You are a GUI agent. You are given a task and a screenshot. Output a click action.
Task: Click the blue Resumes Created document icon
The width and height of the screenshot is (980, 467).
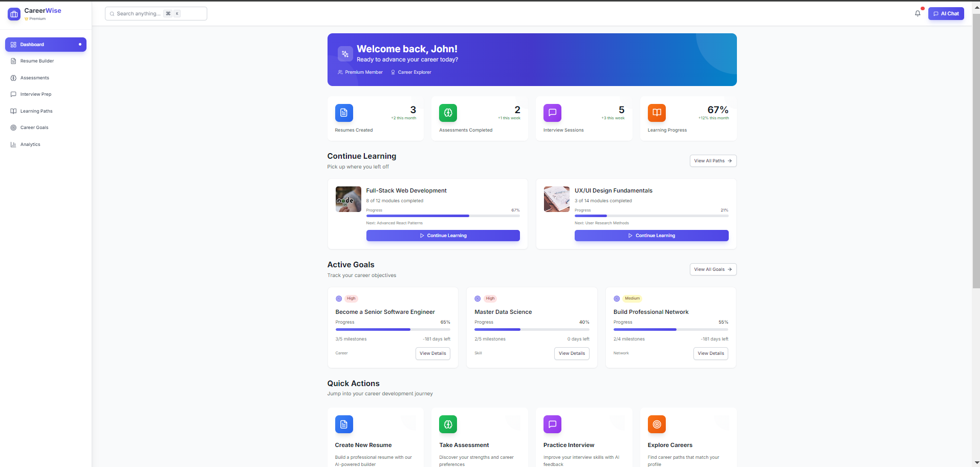[x=344, y=113]
